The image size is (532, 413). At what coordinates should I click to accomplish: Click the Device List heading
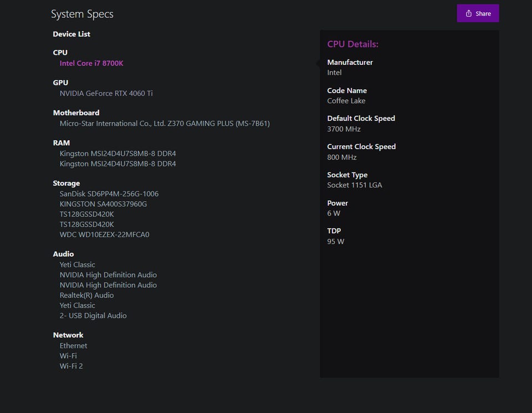[x=71, y=34]
